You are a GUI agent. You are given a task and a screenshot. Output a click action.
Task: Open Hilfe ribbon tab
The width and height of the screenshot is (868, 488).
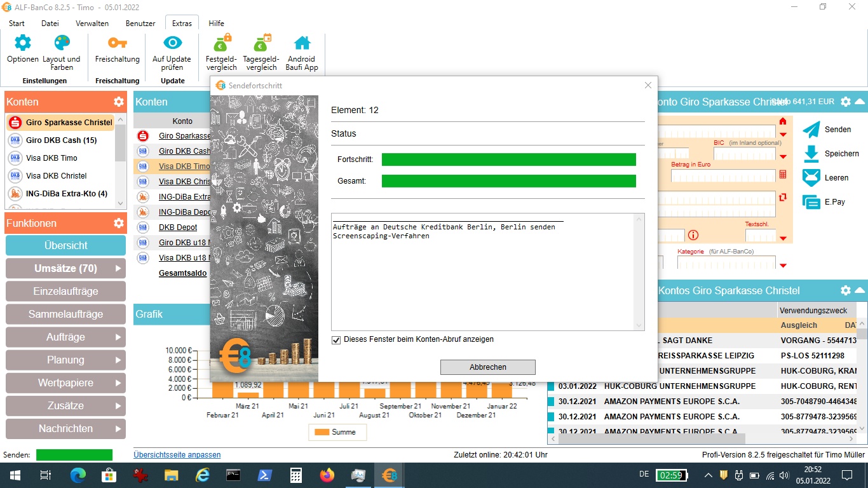216,24
